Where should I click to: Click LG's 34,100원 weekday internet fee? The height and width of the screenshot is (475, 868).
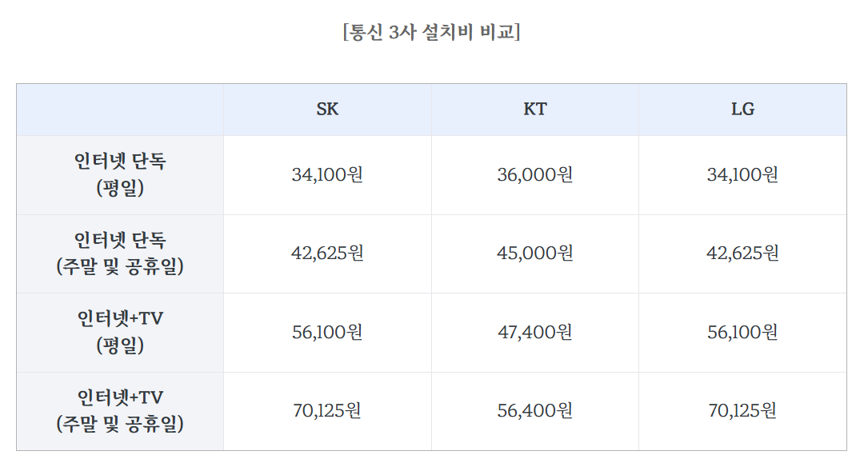(742, 174)
